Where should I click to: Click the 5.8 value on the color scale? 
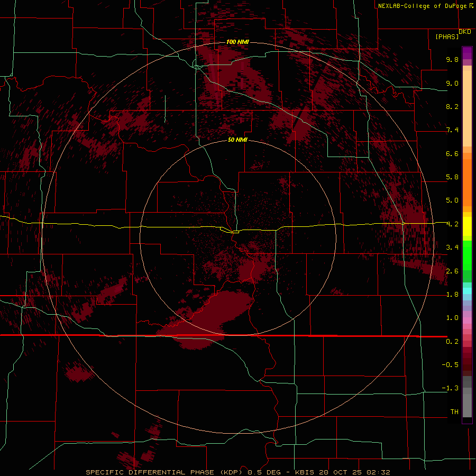tap(452, 177)
